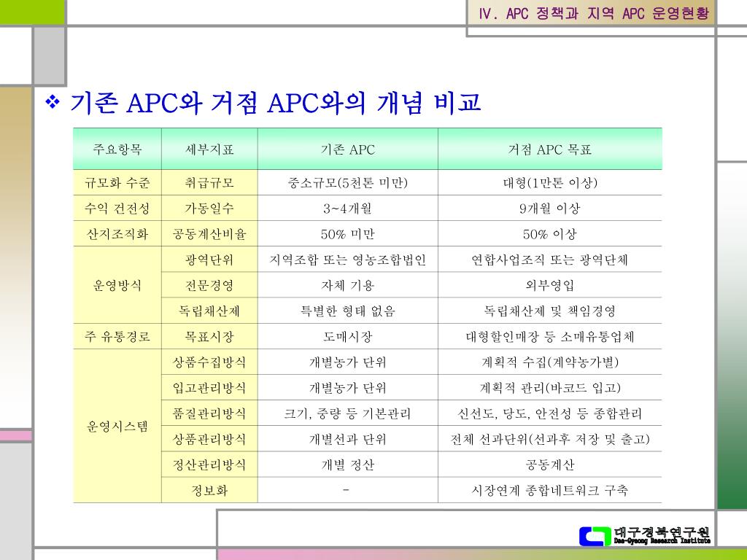Click the Dae-Gyeong Research Institute logo
Image resolution: width=747 pixels, height=560 pixels.
(645, 536)
